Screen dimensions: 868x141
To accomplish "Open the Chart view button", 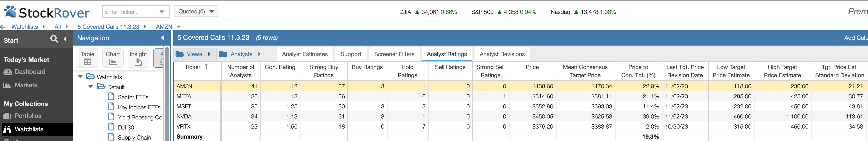I will (113, 58).
